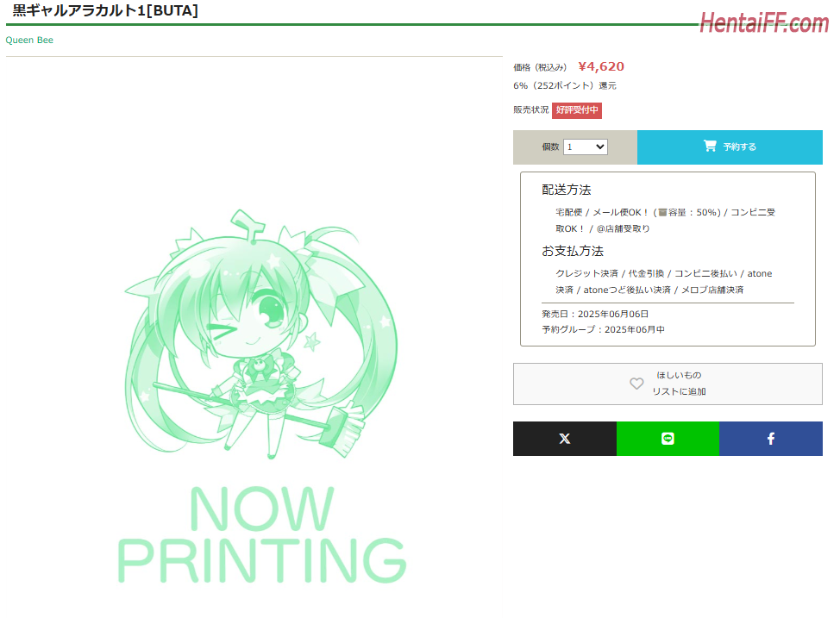
Task: Click the 6% (252ポイント) 還元 points text
Action: click(x=565, y=85)
